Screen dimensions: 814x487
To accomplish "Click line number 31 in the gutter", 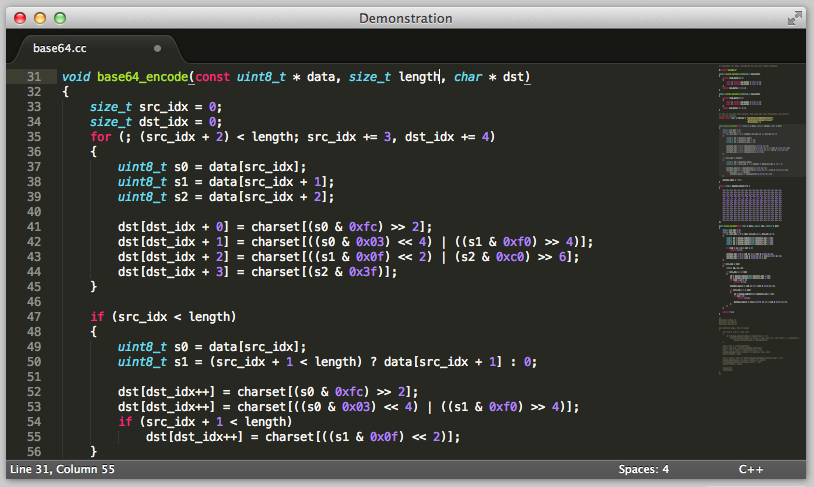I will 34,77.
